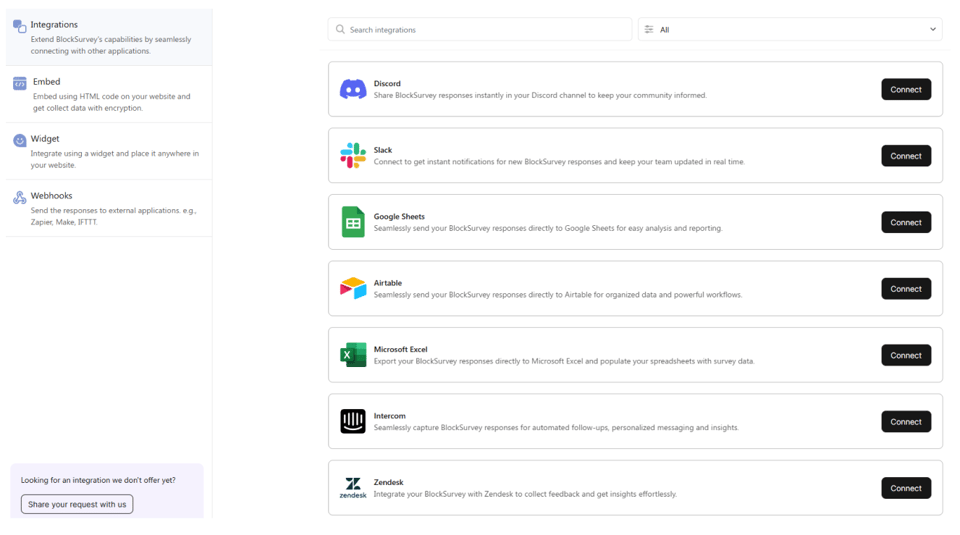Connect the Discord integration
Screen dimensions: 960x535
click(906, 89)
